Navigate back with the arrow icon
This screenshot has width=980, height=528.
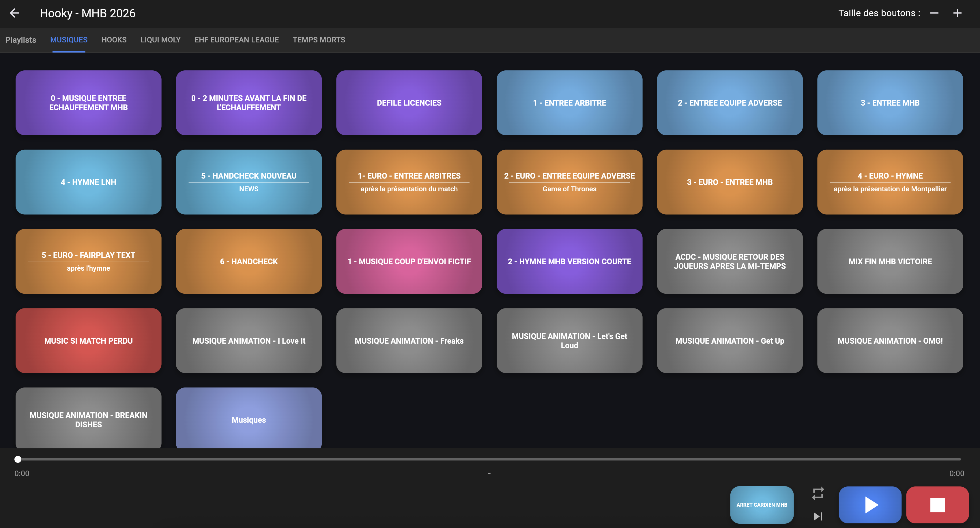(x=15, y=13)
